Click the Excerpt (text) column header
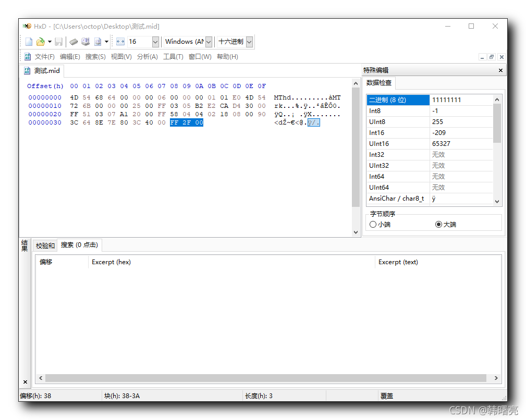The width and height of the screenshot is (526, 420). (x=438, y=262)
